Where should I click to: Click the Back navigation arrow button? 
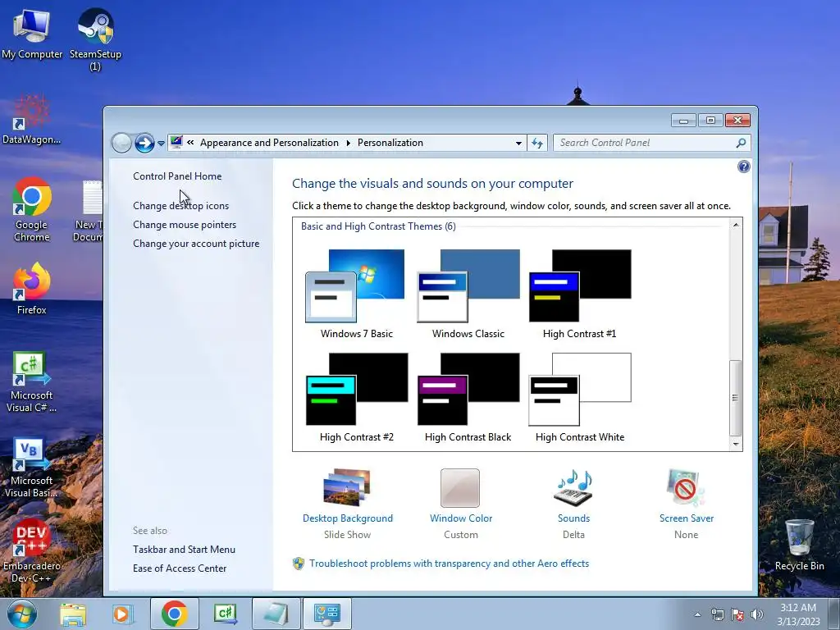tap(121, 143)
